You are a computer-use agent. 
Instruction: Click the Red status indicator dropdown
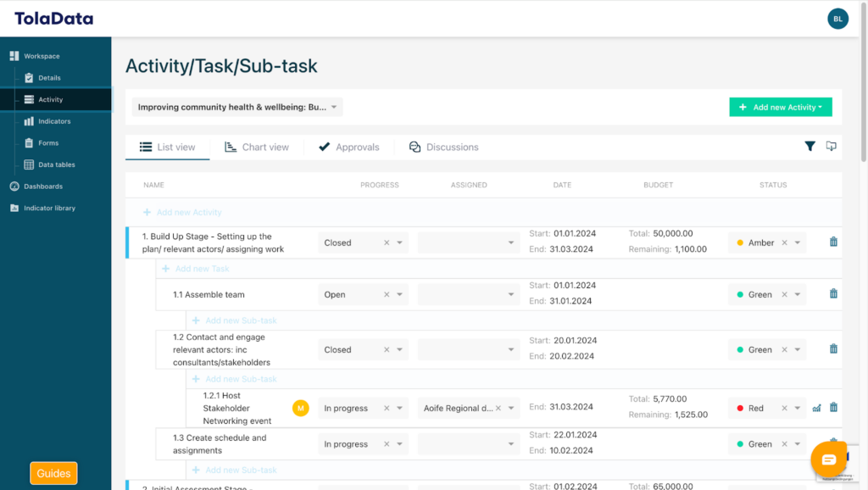click(x=798, y=409)
